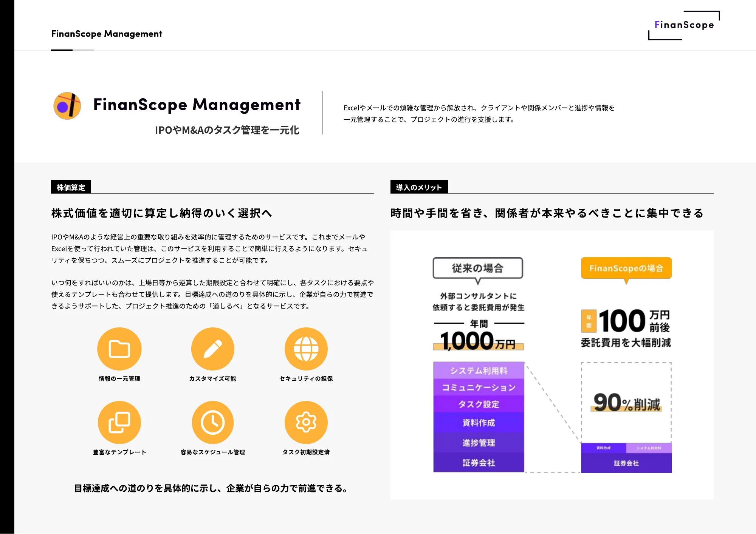
Task: Click the large FinanScope Management heading
Action: pyautogui.click(x=197, y=105)
